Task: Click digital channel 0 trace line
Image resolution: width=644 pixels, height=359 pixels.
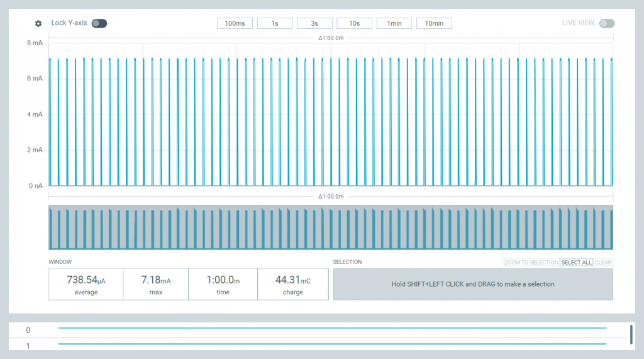Action: [332, 328]
